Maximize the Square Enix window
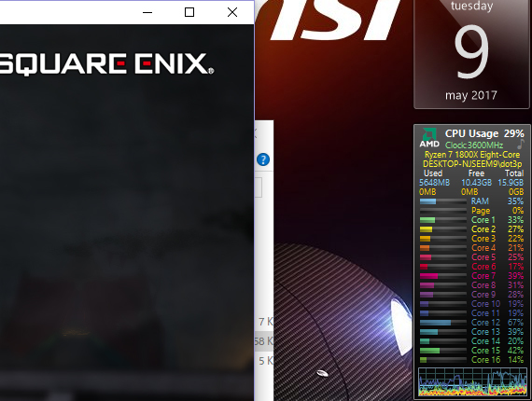 click(189, 12)
